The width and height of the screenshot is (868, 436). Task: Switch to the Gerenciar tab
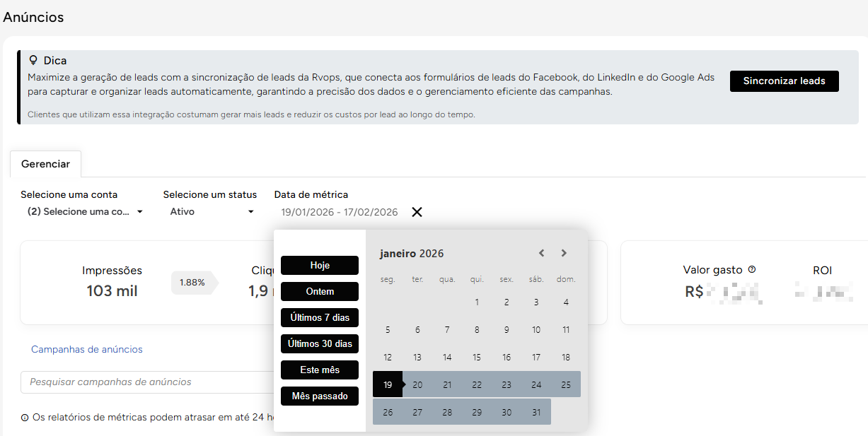pos(45,164)
